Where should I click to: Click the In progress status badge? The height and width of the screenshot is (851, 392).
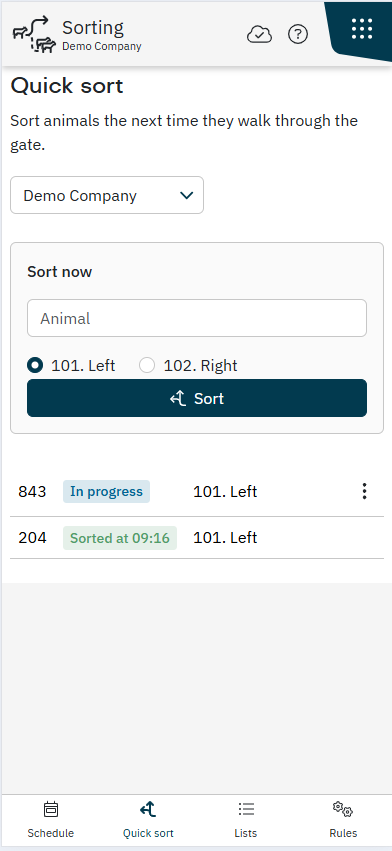[x=106, y=492]
